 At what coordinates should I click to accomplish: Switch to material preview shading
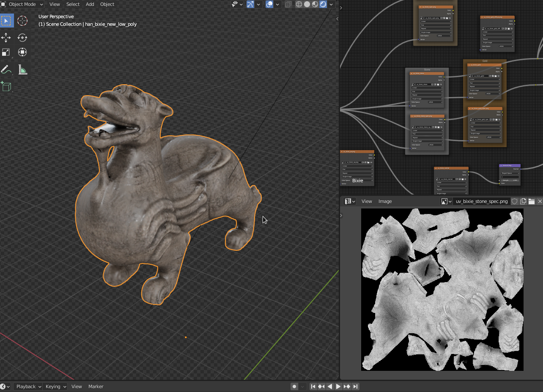[315, 4]
